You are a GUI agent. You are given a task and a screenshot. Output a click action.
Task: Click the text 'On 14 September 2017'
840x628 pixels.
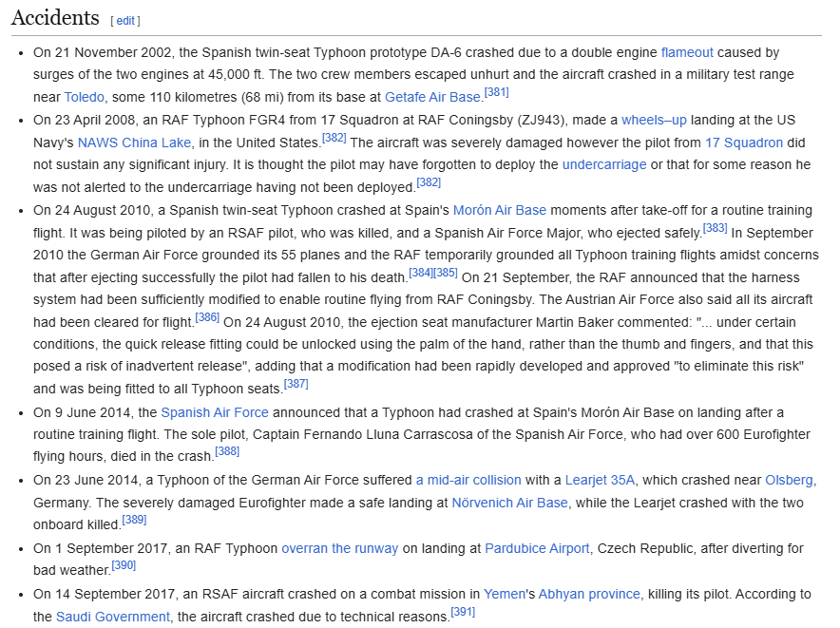tap(104, 594)
